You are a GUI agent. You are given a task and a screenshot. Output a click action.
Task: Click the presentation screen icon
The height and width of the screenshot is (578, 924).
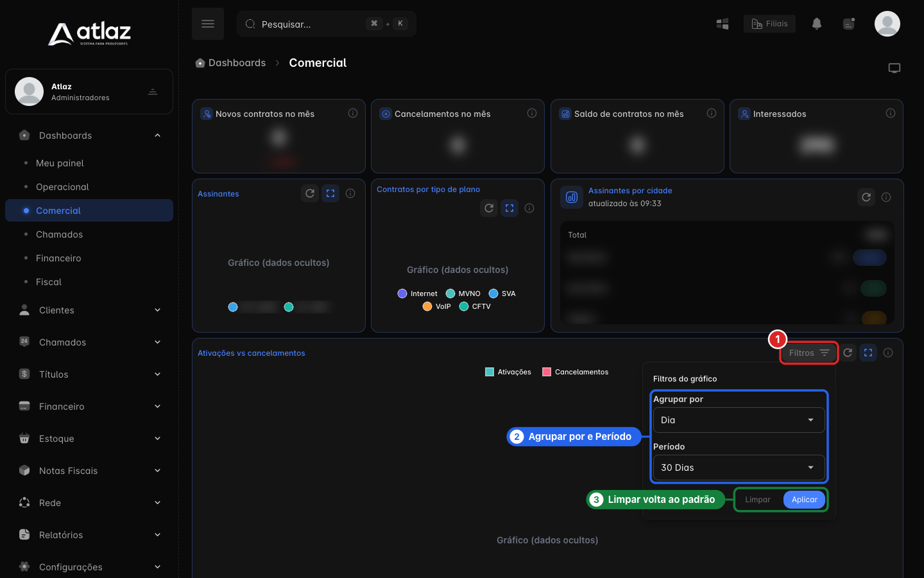(894, 68)
